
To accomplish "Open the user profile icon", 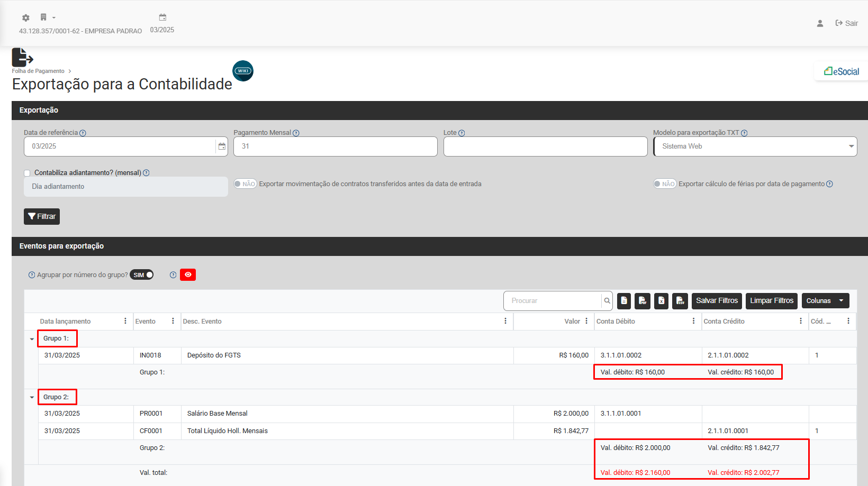I will pos(820,23).
